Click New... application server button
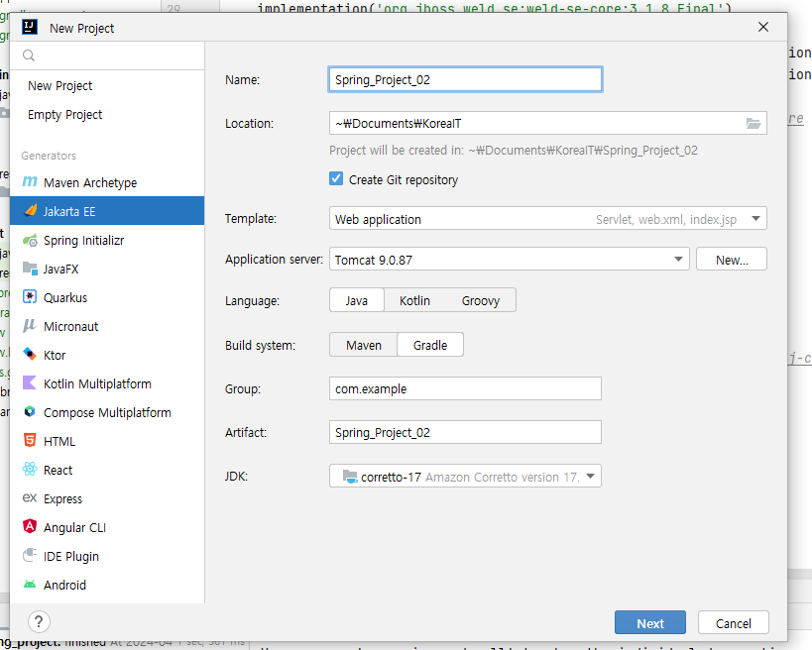This screenshot has height=650, width=812. click(x=732, y=259)
